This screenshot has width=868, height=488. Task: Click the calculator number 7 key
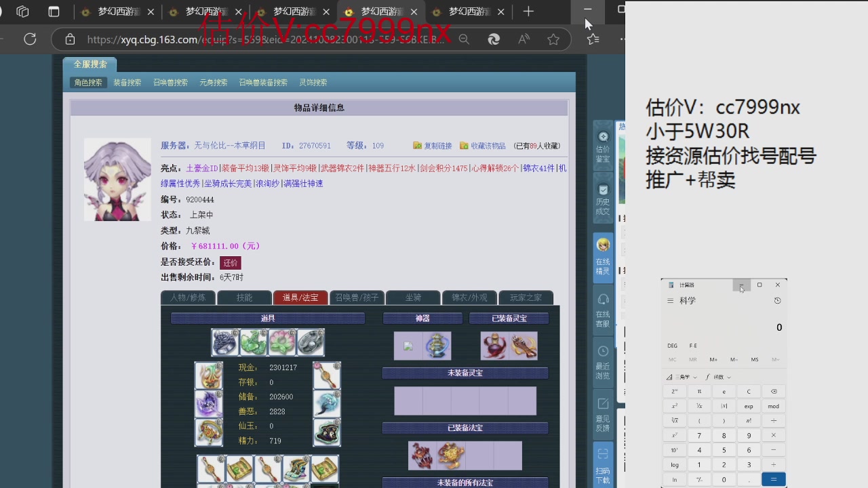(699, 436)
